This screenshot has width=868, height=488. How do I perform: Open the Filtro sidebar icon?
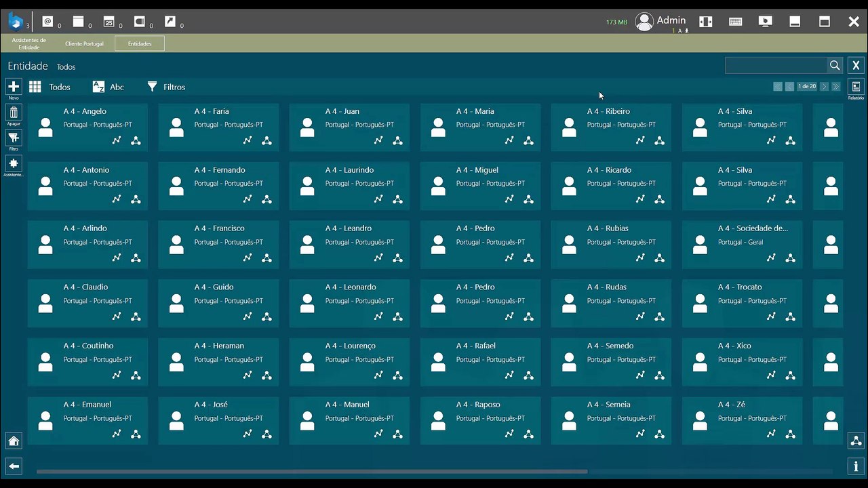14,138
